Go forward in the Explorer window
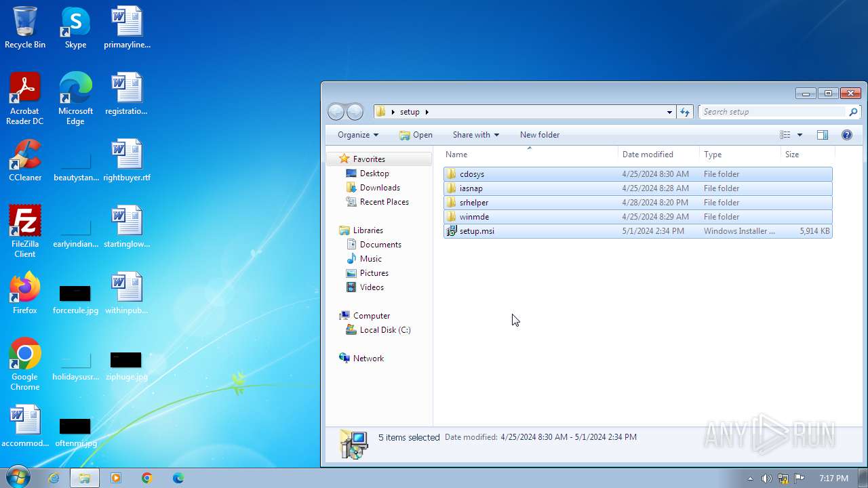 355,112
